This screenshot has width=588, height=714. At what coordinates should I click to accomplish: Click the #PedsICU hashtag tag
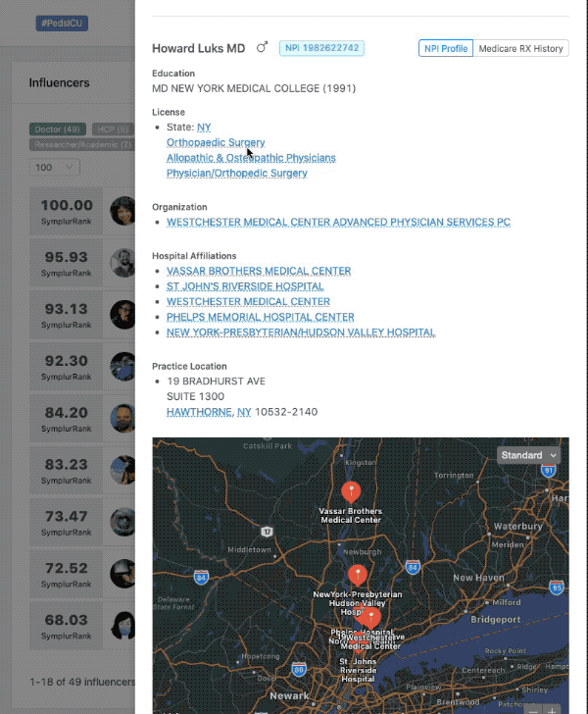tap(62, 24)
